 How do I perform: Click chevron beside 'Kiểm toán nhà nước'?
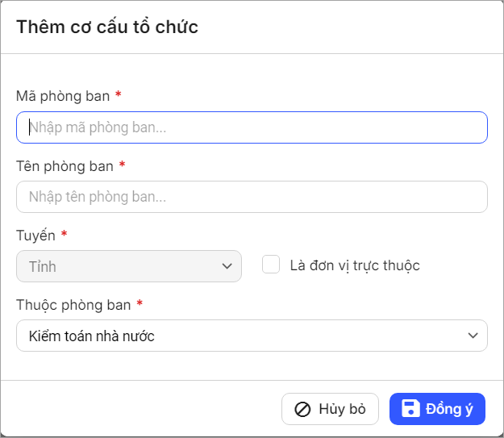point(473,336)
